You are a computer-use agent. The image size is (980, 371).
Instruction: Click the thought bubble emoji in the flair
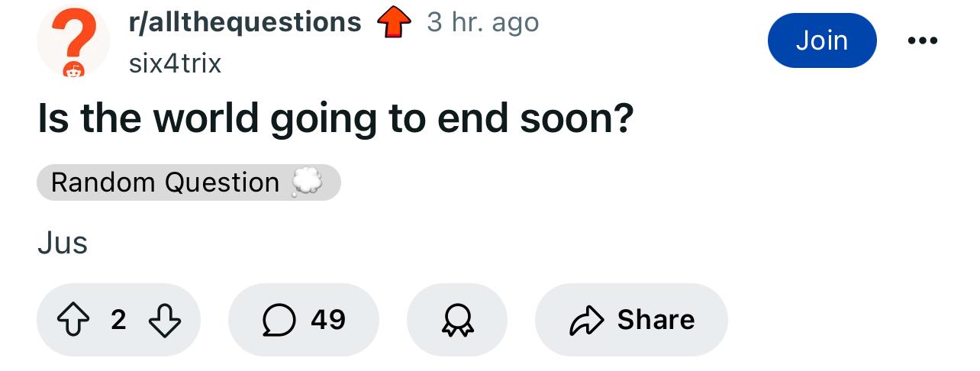(306, 183)
